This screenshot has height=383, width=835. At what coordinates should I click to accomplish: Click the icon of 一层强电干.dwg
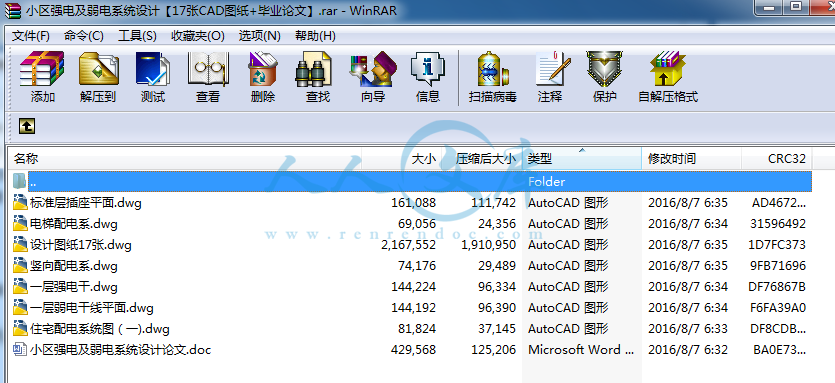tap(20, 287)
